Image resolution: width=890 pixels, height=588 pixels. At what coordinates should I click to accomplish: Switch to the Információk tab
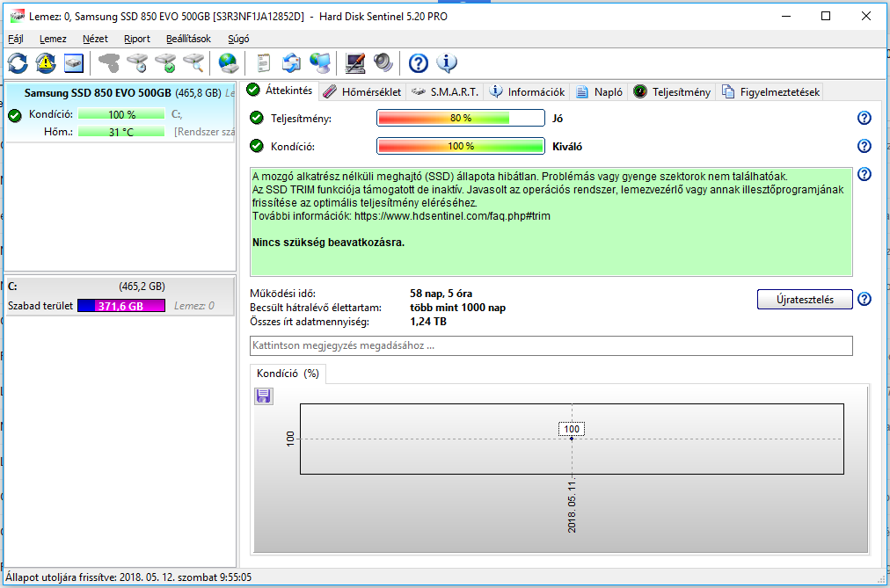(528, 92)
